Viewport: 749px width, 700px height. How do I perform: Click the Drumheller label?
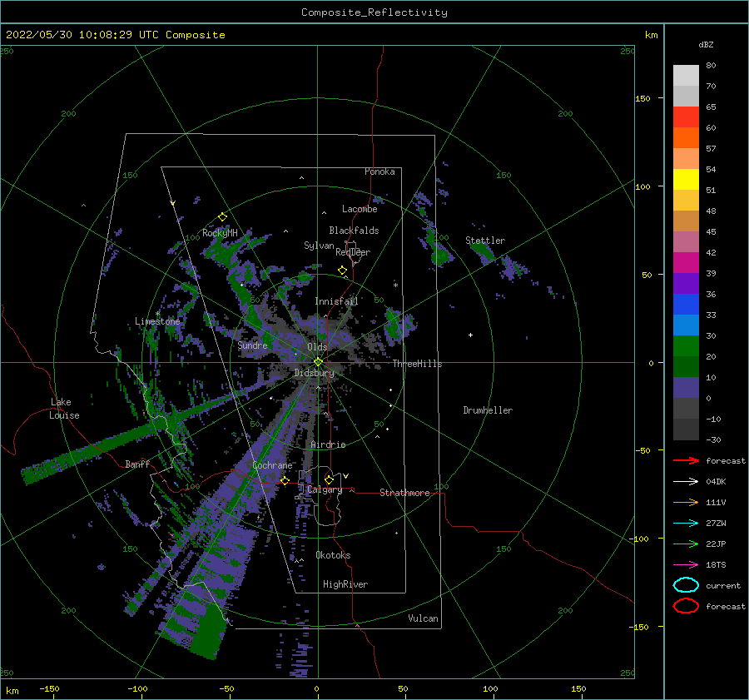point(488,410)
